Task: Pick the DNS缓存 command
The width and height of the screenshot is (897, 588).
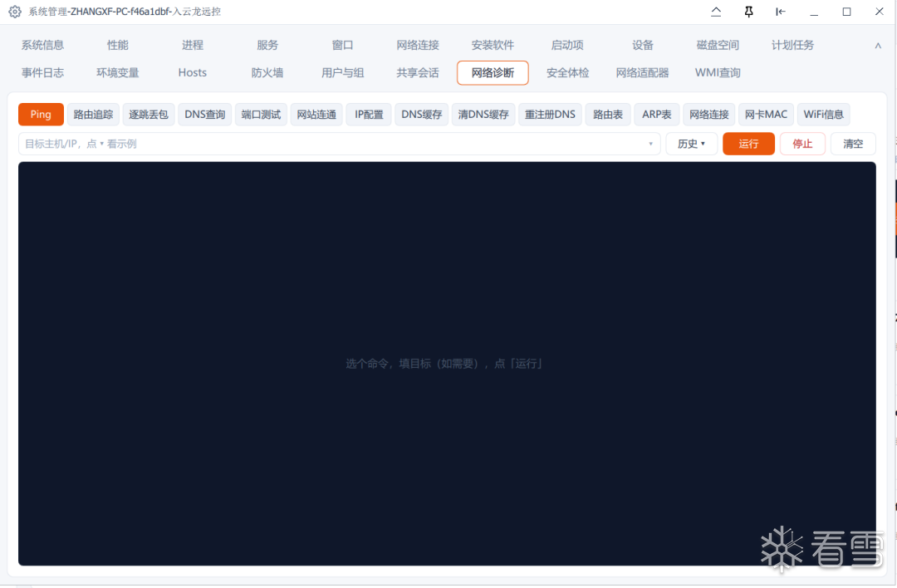Action: coord(422,115)
